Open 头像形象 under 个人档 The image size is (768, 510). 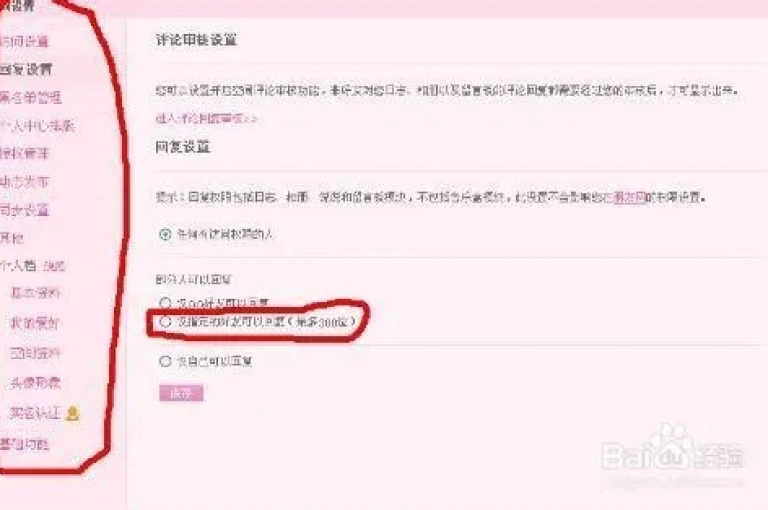click(x=35, y=382)
